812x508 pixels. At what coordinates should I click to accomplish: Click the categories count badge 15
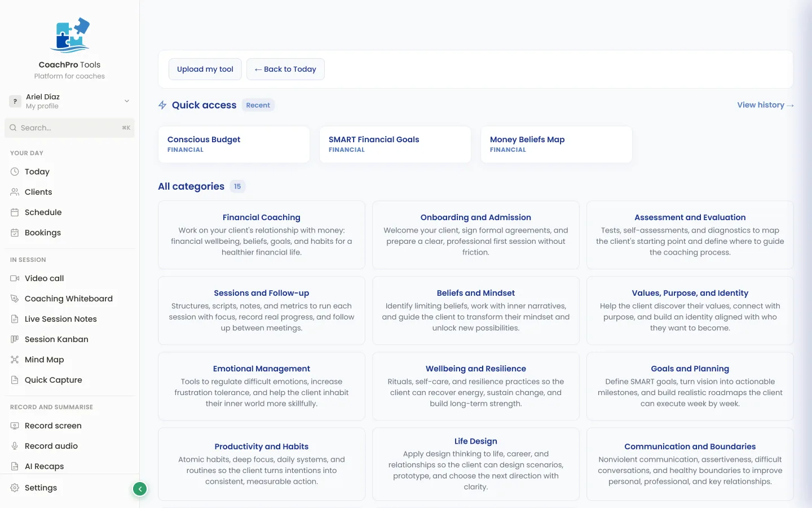coord(237,186)
